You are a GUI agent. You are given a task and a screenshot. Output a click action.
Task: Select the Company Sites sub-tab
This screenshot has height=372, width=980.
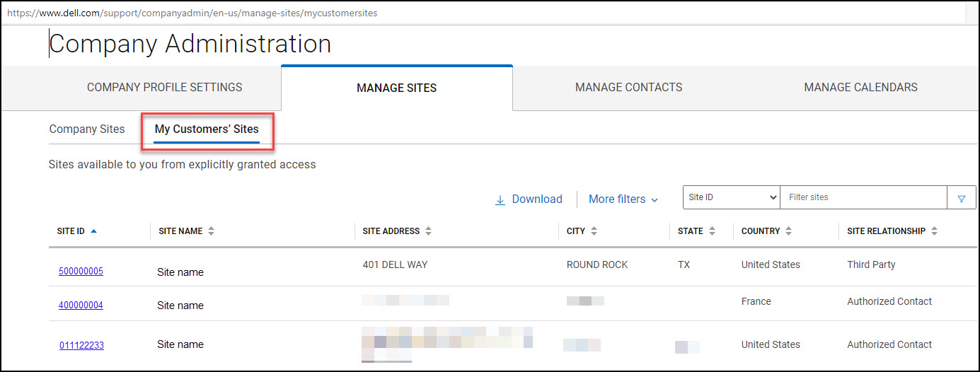tap(87, 129)
